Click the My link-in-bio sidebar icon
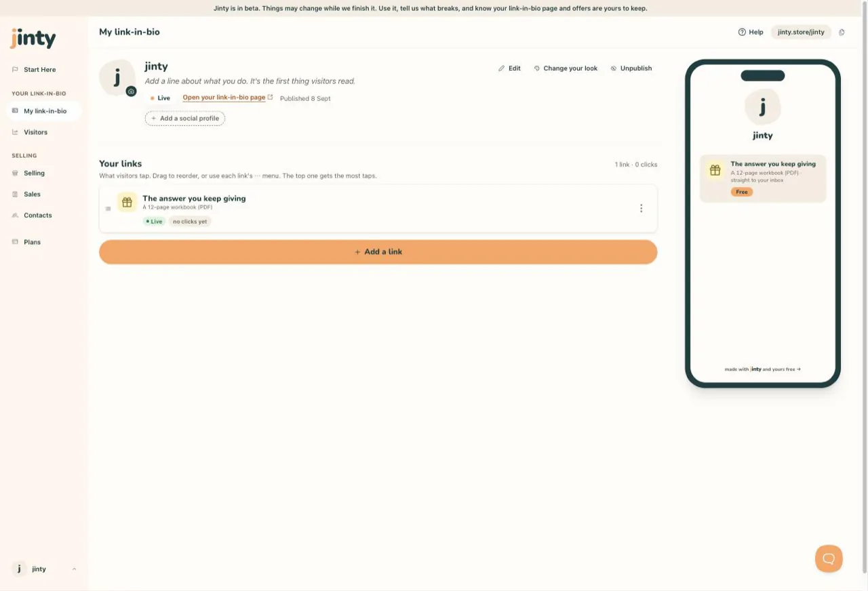The image size is (868, 591). tap(15, 110)
